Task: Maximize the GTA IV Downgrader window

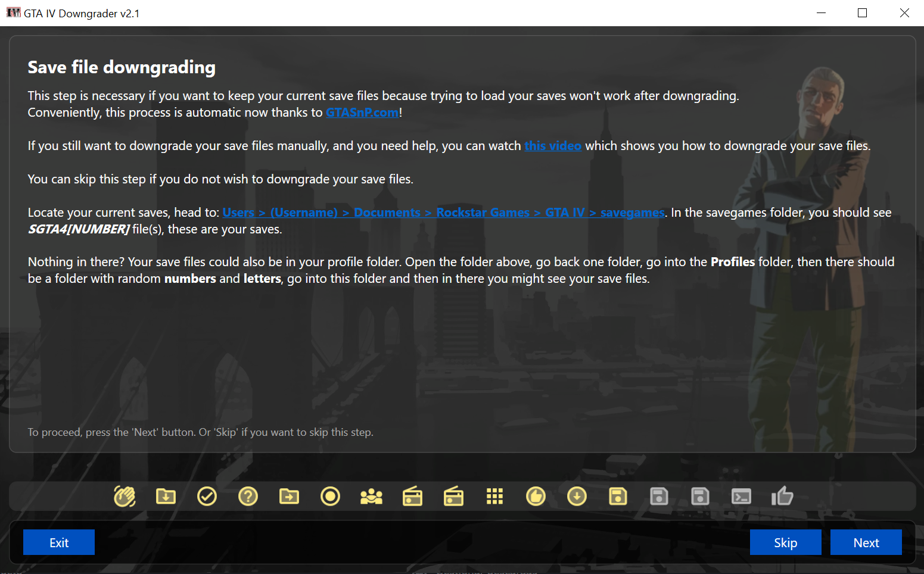Action: click(862, 13)
